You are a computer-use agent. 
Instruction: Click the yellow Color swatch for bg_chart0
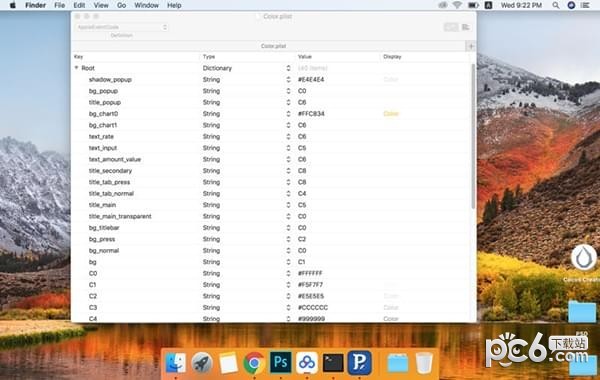pyautogui.click(x=391, y=114)
